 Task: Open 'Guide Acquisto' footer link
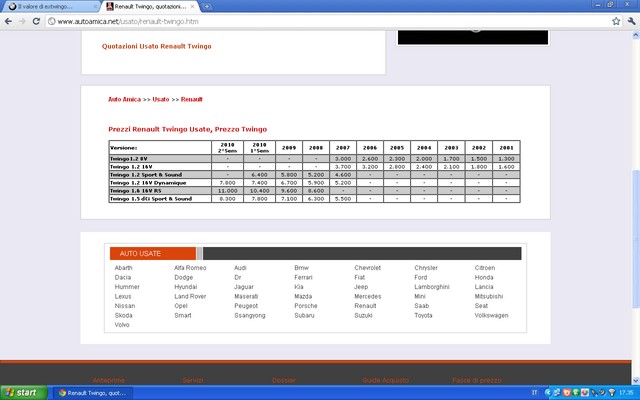click(x=386, y=380)
